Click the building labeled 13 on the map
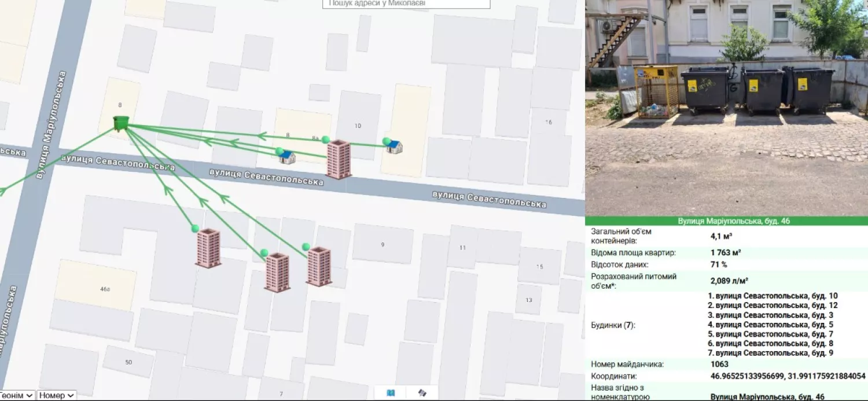Image resolution: width=868 pixels, height=401 pixels. (x=528, y=300)
